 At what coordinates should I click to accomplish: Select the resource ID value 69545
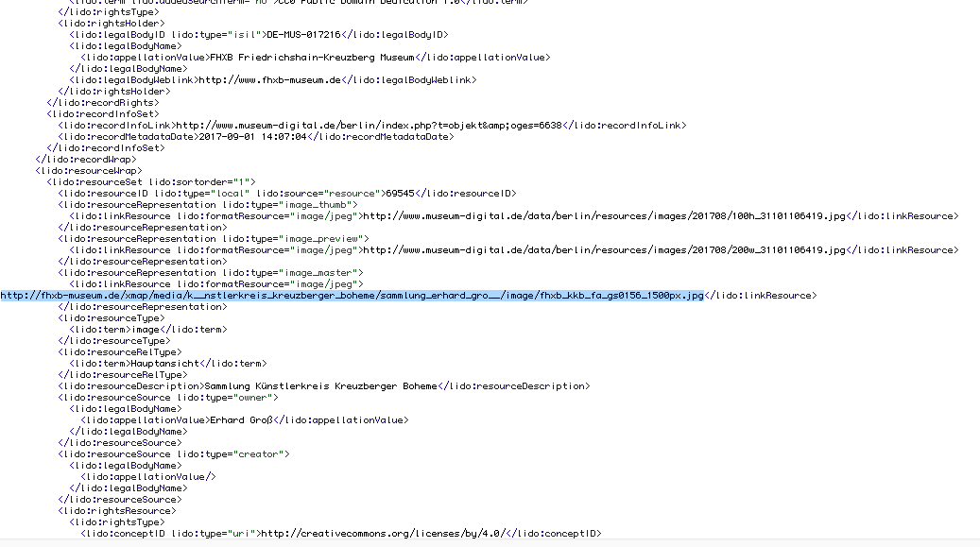400,194
